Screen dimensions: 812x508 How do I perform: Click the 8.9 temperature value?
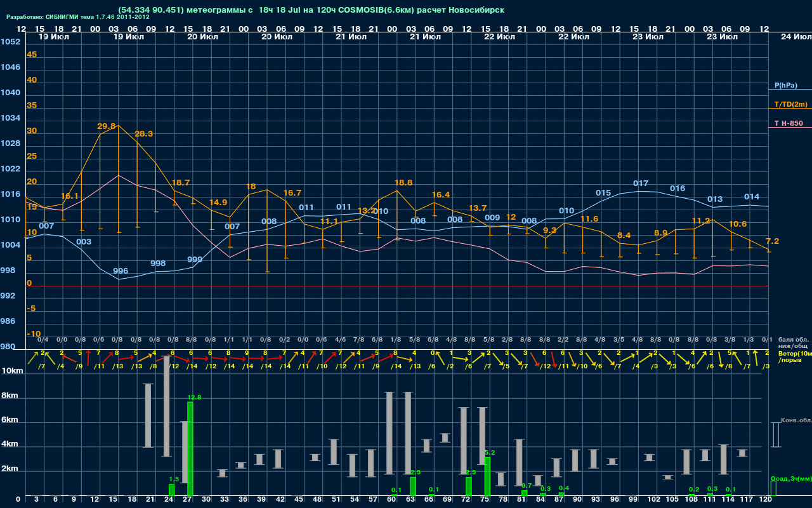(x=661, y=233)
